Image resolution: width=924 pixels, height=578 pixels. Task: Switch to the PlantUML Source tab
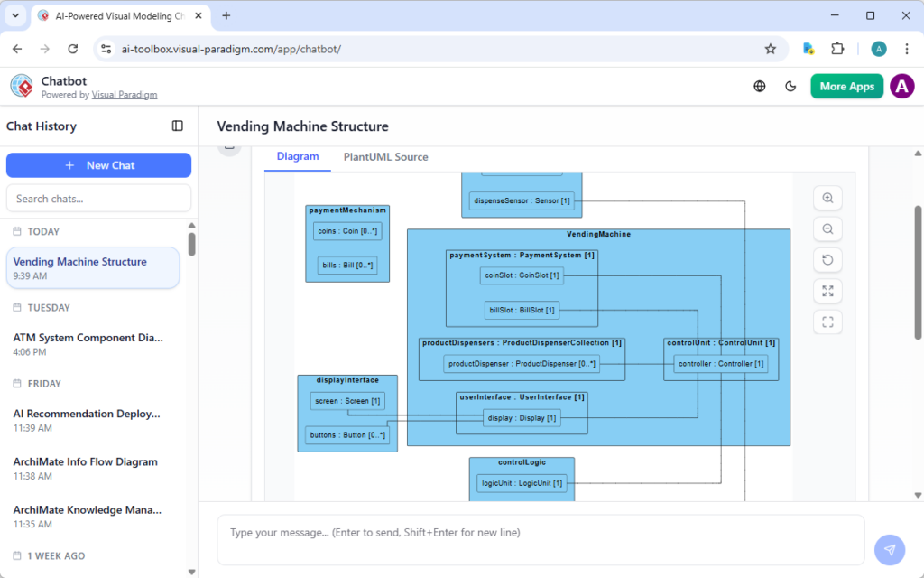[x=385, y=156]
